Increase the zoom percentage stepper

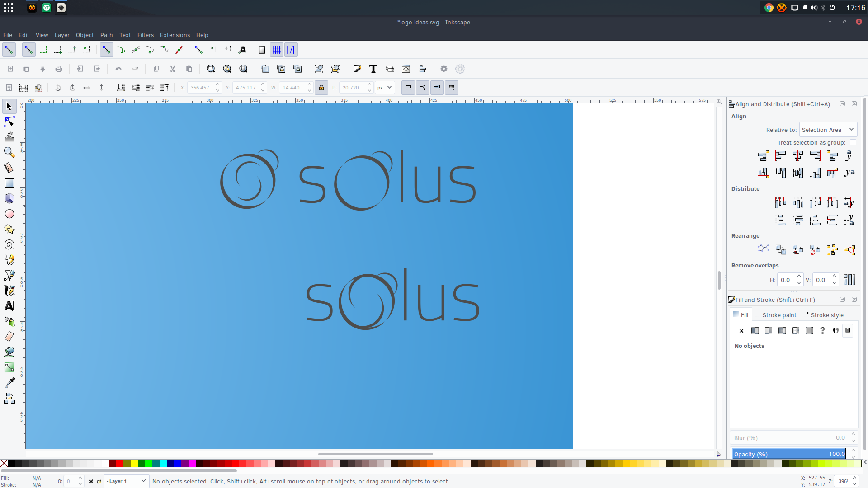854,478
